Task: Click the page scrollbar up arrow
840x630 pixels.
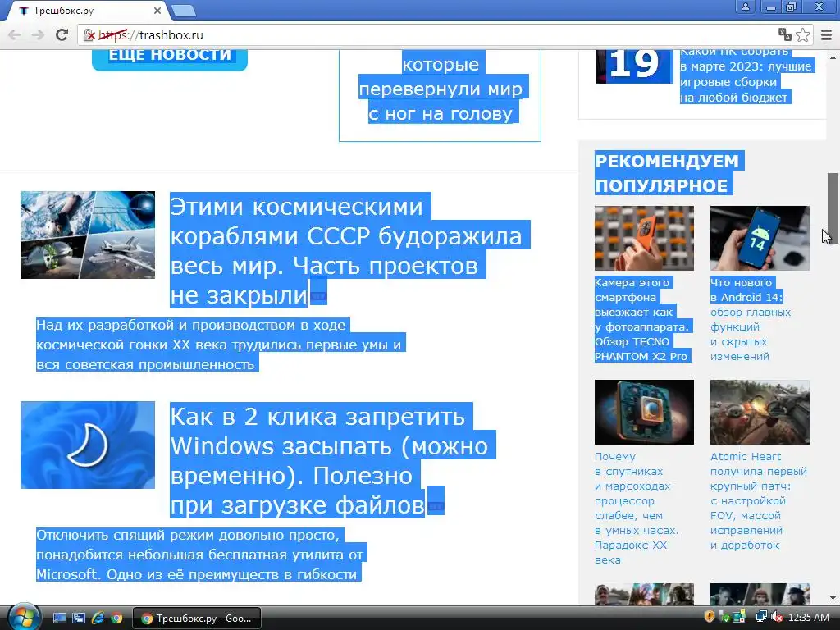Action: coord(833,57)
